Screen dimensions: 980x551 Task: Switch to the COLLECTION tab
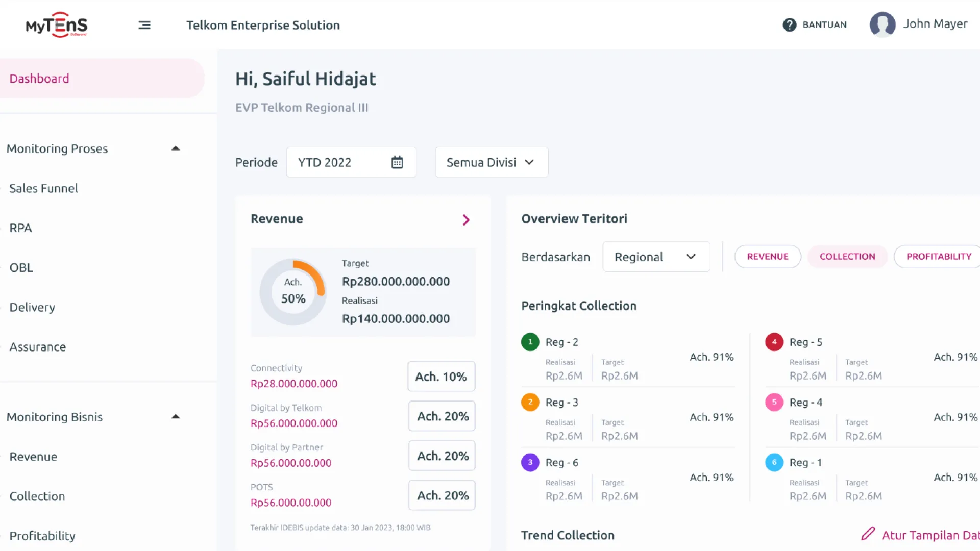(847, 257)
